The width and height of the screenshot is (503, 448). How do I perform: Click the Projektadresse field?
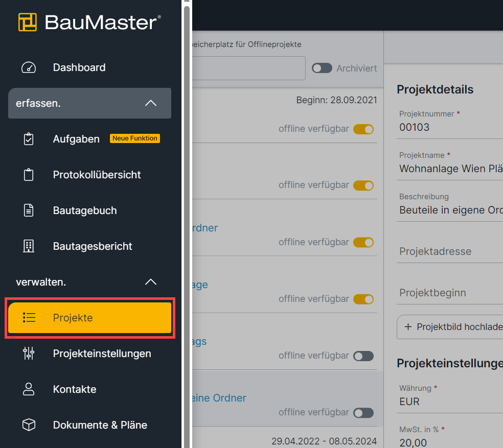click(450, 251)
